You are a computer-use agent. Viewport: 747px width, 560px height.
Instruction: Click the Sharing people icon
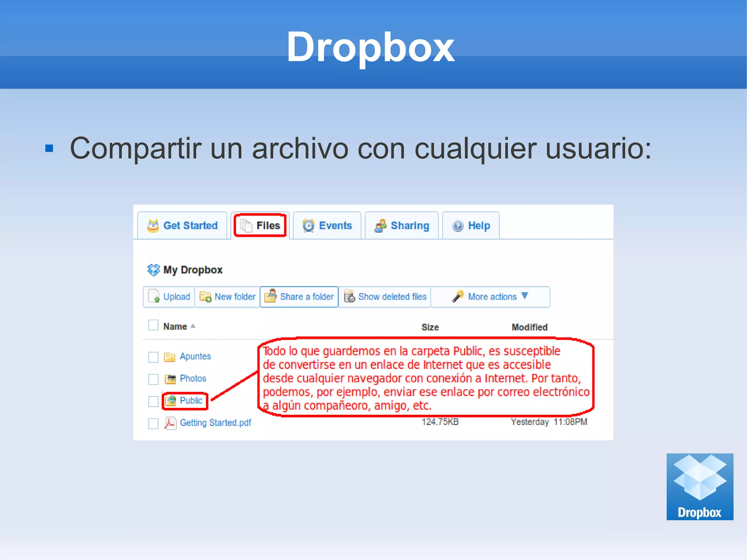pyautogui.click(x=380, y=226)
